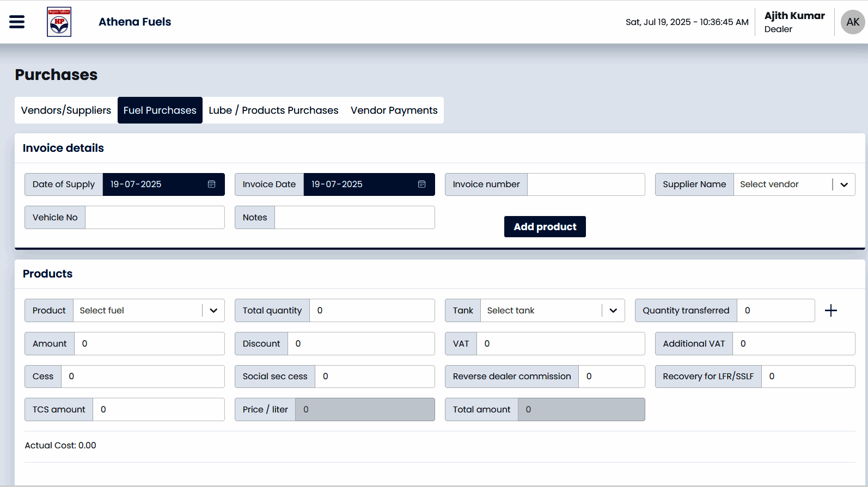
Task: Open Date of Supply calendar picker
Action: (211, 184)
